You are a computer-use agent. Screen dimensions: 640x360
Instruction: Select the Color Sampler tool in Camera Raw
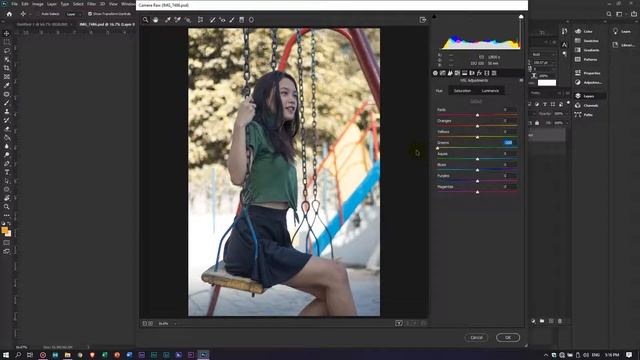point(178,20)
